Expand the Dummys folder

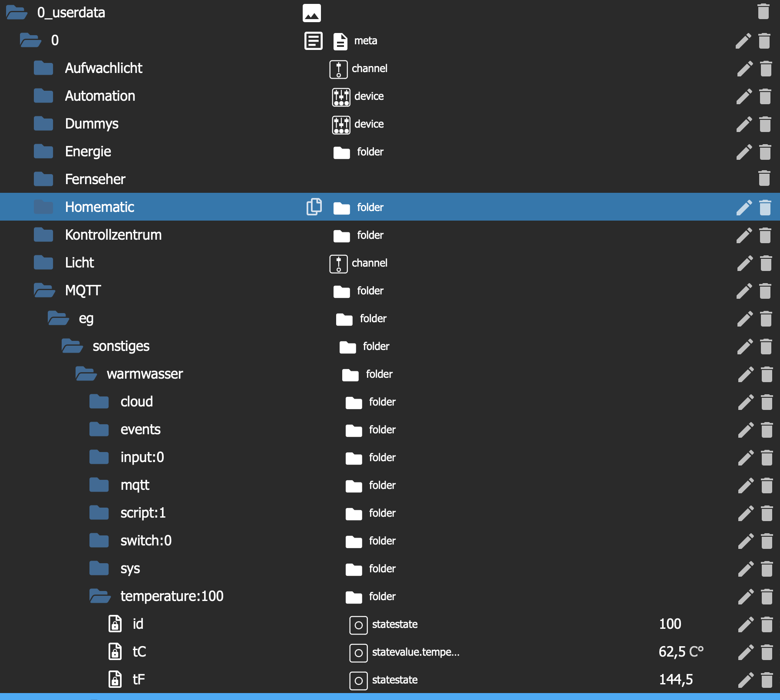[43, 124]
